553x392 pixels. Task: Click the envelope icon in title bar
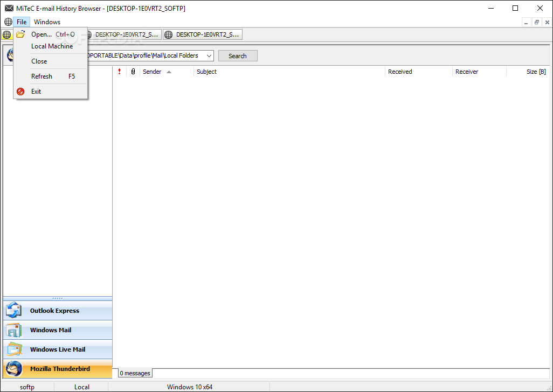pos(9,8)
